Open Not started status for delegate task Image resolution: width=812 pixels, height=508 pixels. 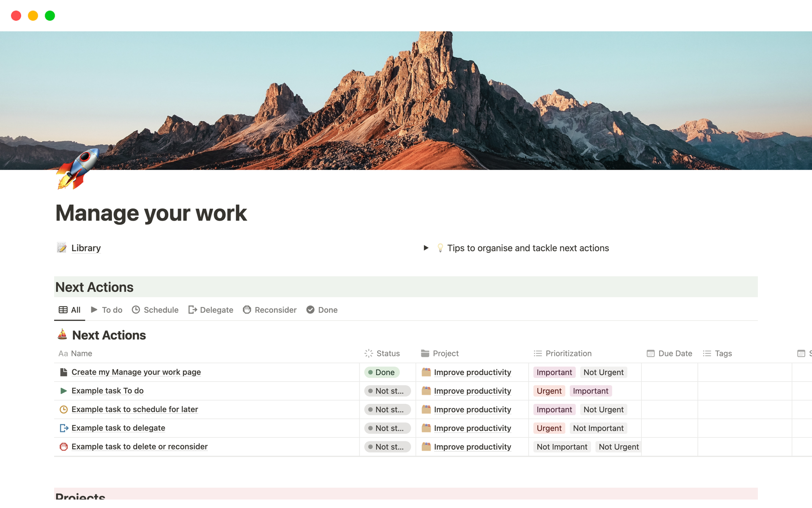pos(387,428)
